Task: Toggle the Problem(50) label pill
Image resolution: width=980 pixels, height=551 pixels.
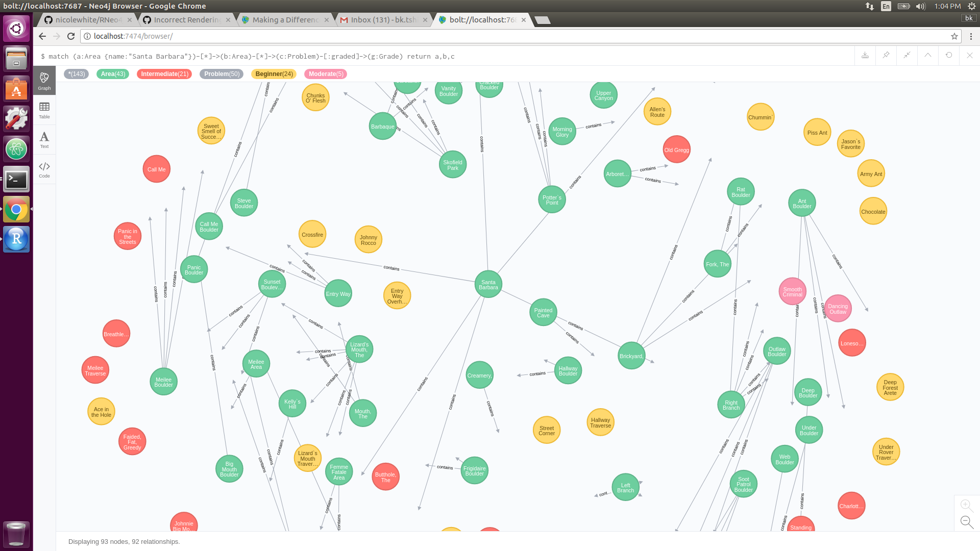Action: coord(221,74)
